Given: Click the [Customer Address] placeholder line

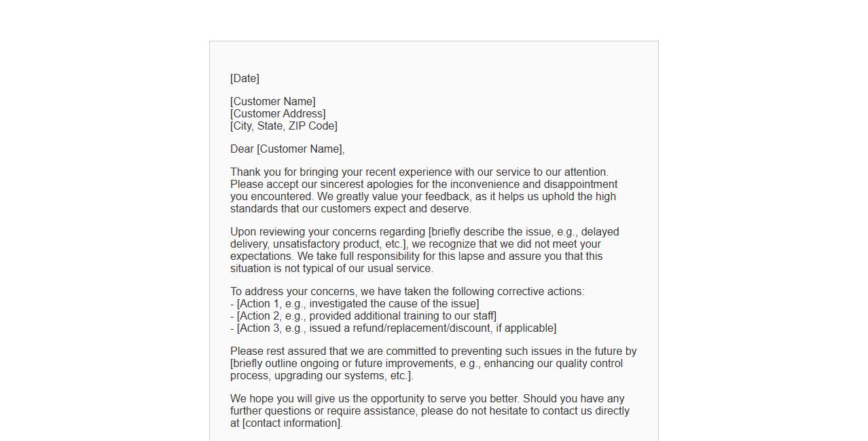Looking at the screenshot, I should click(x=278, y=114).
